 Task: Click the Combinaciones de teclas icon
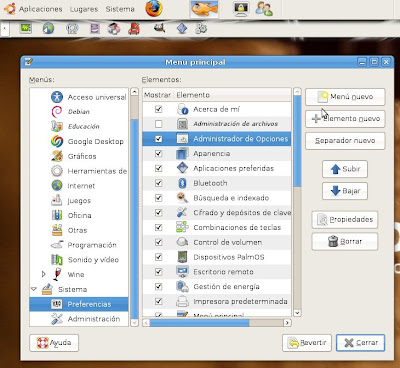click(182, 227)
